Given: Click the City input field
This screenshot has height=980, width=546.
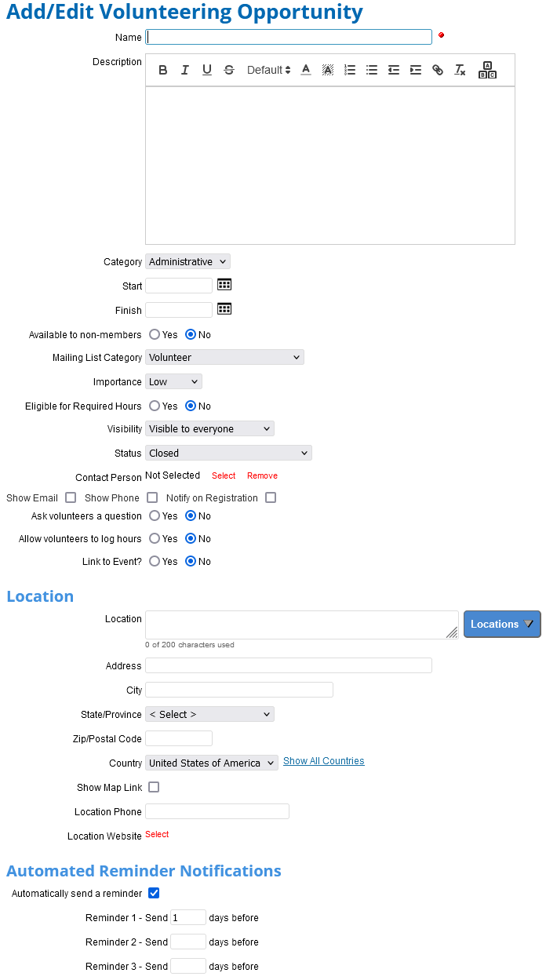Looking at the screenshot, I should [239, 690].
